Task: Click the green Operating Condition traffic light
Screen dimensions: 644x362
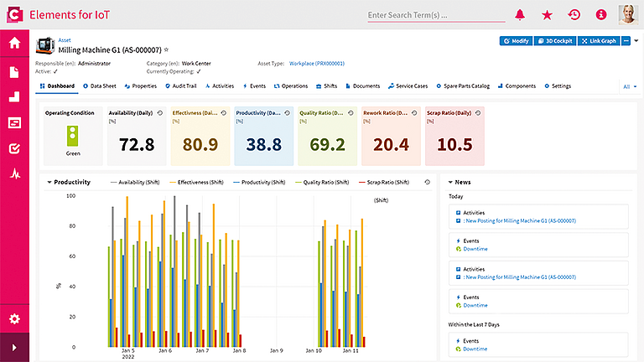Action: (73, 136)
